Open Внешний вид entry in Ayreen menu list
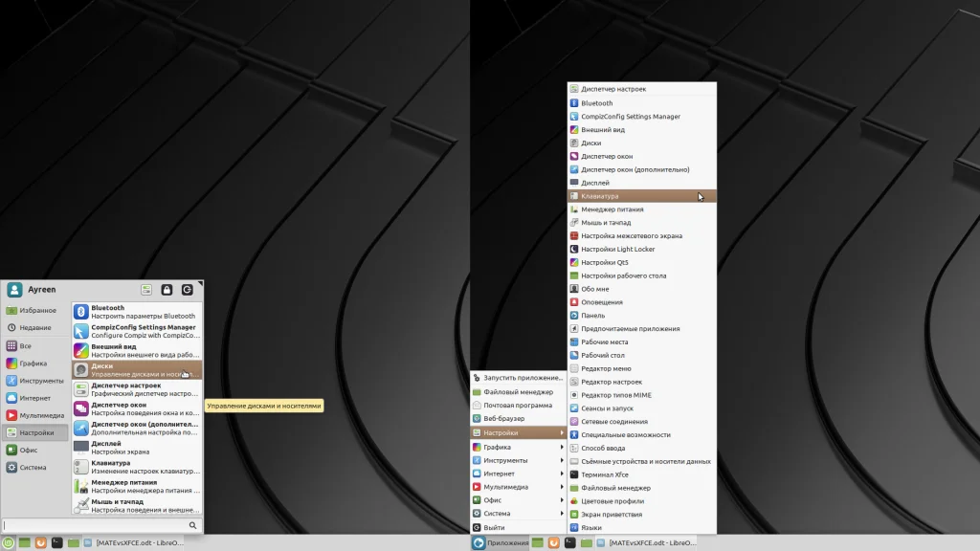This screenshot has width=980, height=551. click(x=137, y=350)
